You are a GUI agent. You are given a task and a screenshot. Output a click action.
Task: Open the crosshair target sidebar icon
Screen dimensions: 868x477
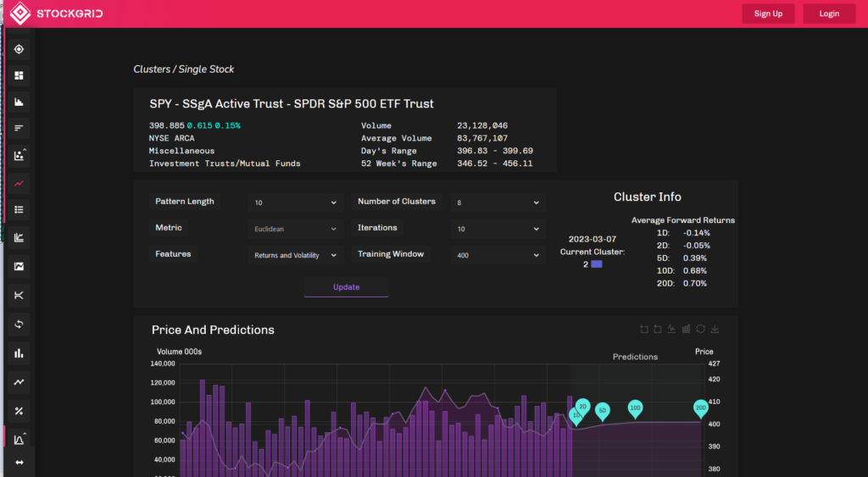(x=19, y=49)
